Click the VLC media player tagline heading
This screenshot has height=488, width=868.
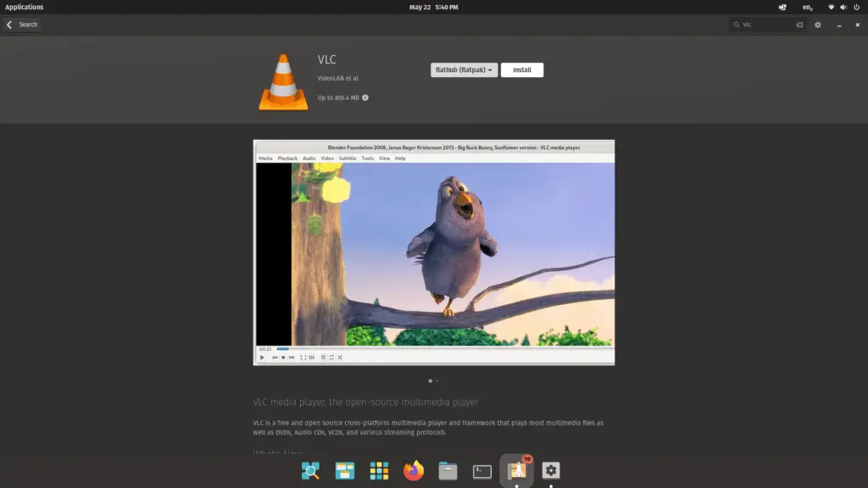pos(365,402)
